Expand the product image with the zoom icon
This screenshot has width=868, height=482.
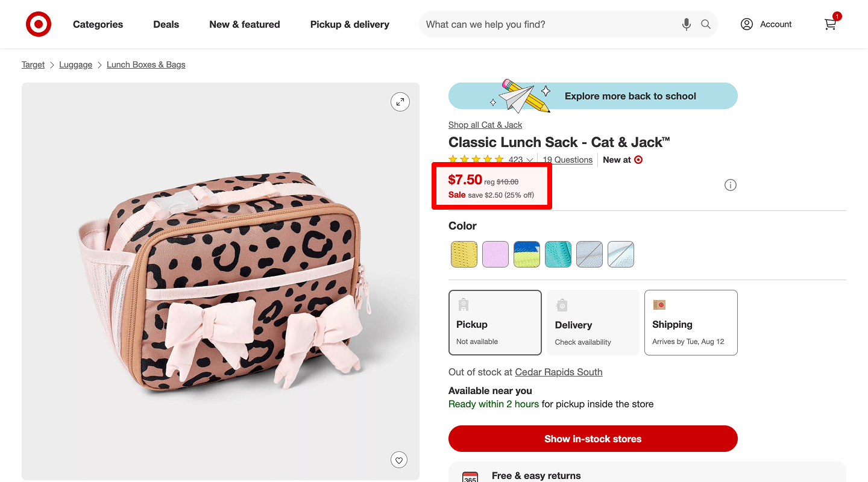[400, 102]
